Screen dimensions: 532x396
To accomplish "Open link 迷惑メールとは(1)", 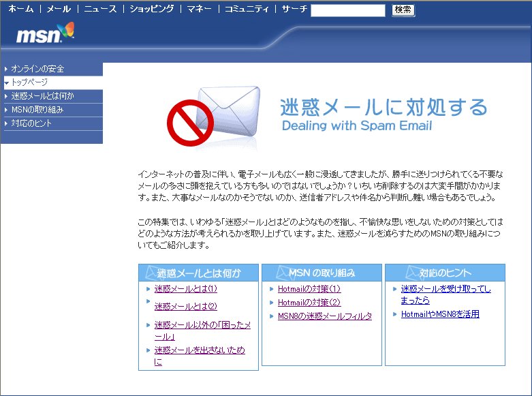I will coord(185,289).
